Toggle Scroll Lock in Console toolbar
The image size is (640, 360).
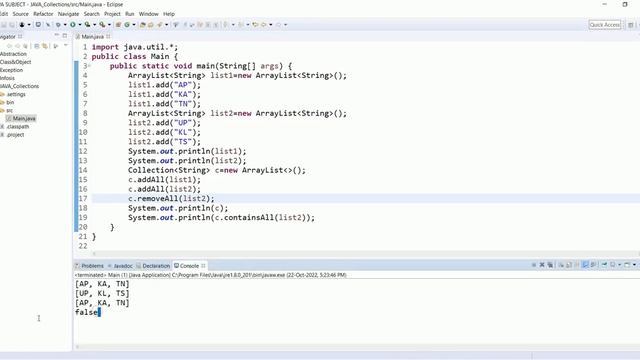[569, 265]
